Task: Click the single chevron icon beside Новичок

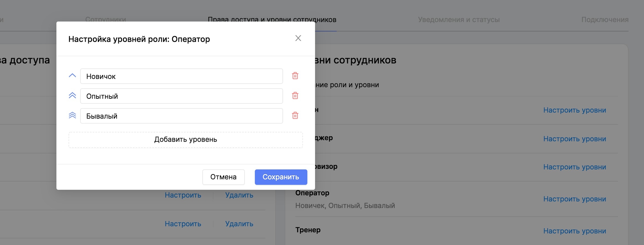Action: 72,76
